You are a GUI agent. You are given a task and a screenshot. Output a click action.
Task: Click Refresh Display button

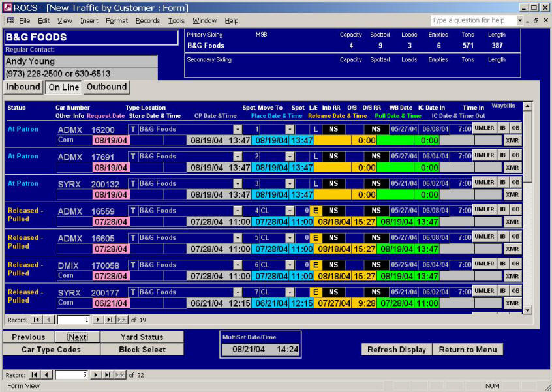pos(397,350)
